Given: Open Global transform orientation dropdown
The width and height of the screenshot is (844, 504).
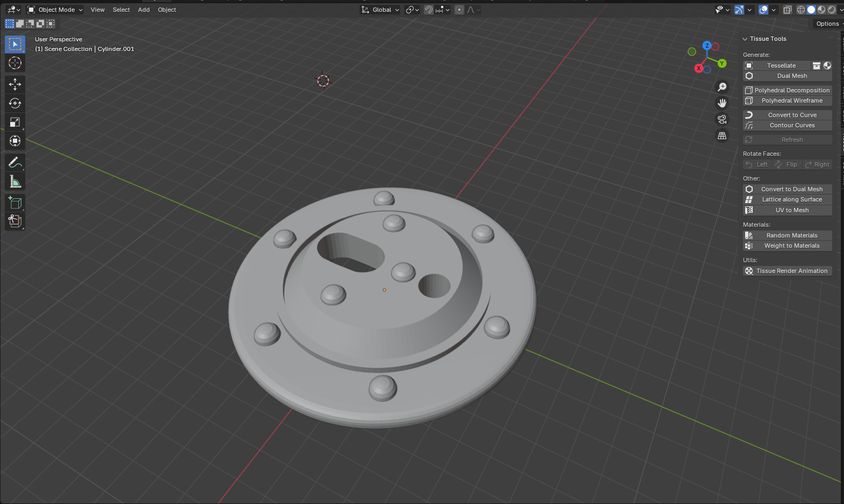Looking at the screenshot, I should 381,10.
